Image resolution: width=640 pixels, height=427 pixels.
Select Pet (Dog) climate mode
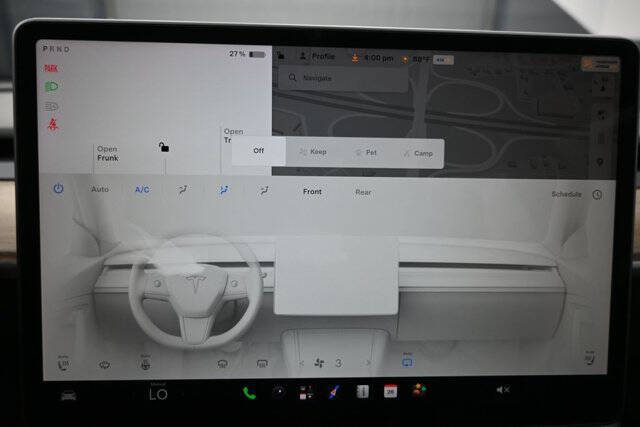366,153
